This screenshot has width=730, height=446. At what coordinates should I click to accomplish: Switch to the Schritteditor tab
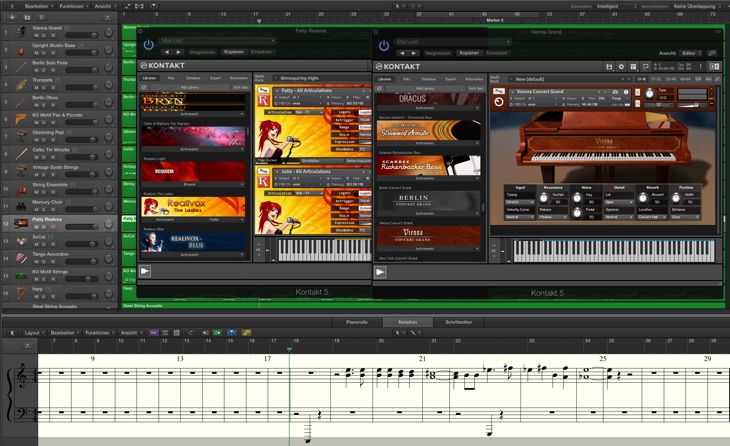pyautogui.click(x=459, y=322)
